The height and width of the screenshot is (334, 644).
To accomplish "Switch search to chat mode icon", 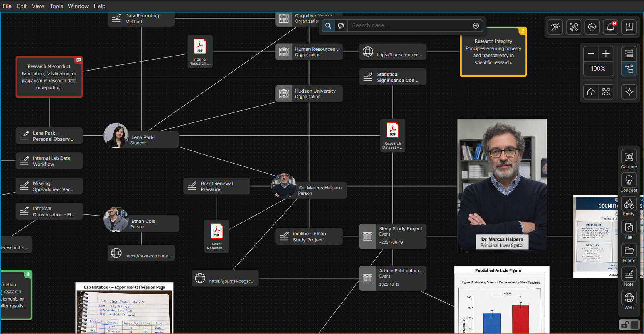I will [341, 26].
